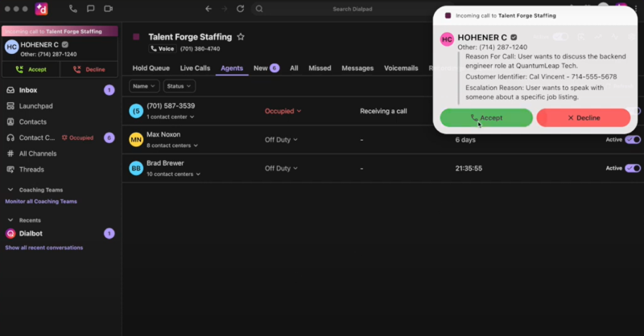
Task: Open All Channels in the sidebar
Action: [x=37, y=154]
